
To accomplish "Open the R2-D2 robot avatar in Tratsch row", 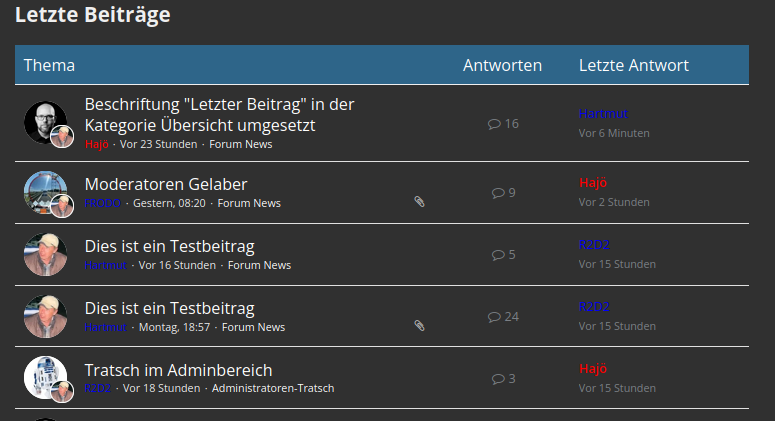I will (x=44, y=377).
